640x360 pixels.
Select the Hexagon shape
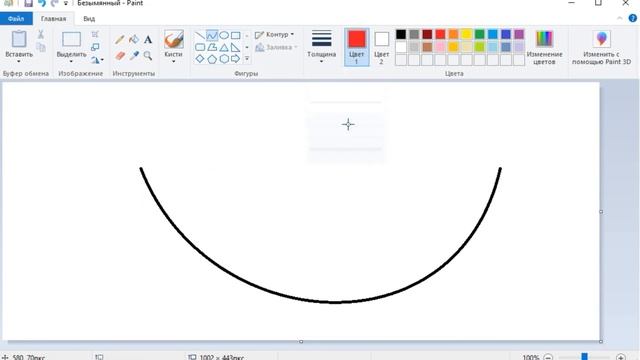coord(224,59)
